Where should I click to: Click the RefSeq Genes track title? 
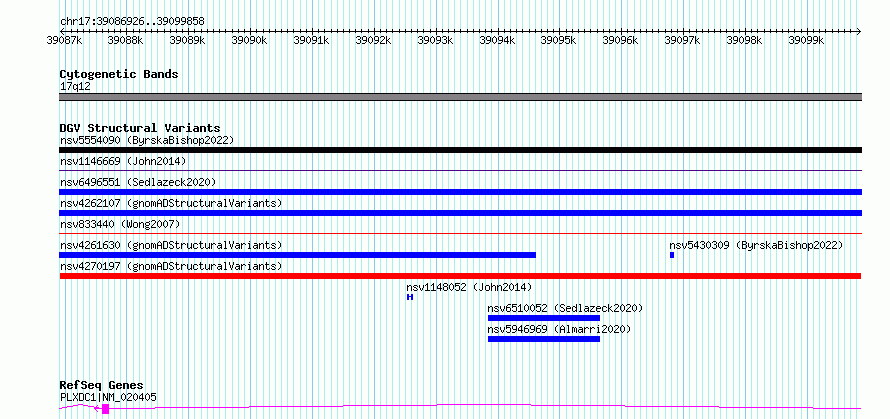[x=101, y=386]
